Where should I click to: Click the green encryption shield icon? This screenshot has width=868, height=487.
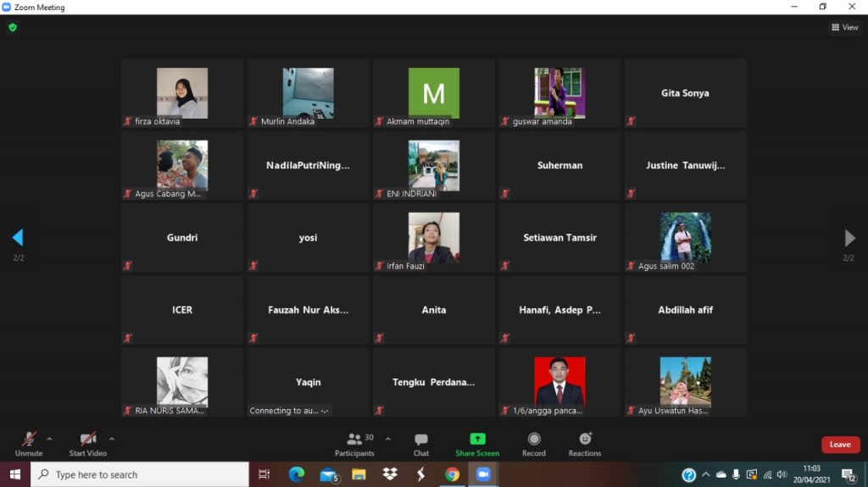13,27
